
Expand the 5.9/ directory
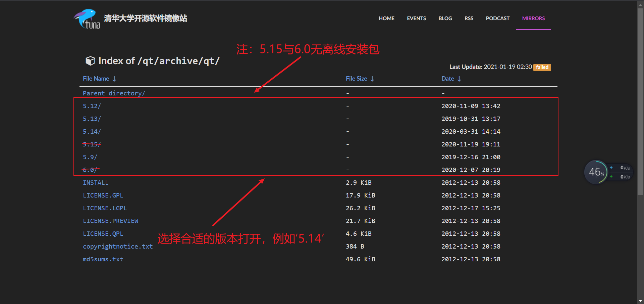click(90, 157)
